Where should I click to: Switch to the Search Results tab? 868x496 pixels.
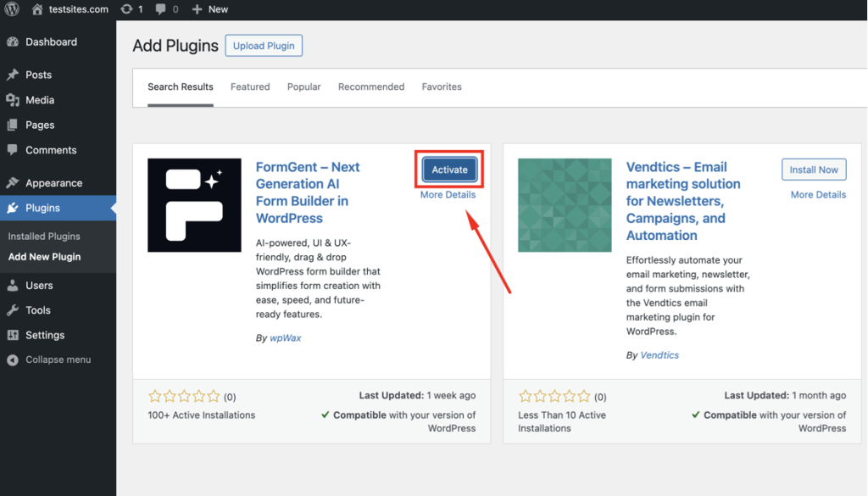(x=181, y=87)
